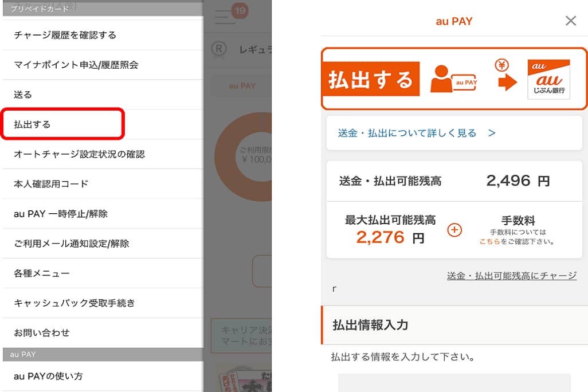
Task: Select ご利用メール通知設定/解除
Action: (x=103, y=244)
